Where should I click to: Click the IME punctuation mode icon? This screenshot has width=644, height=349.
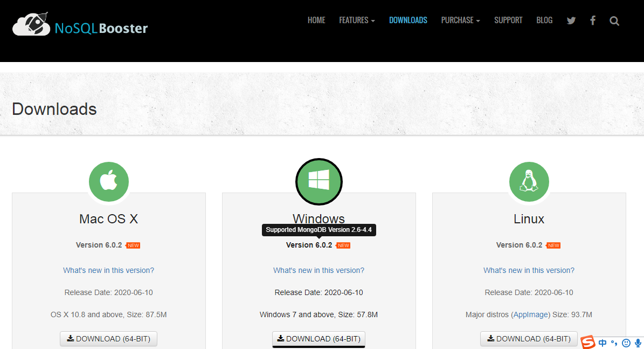pos(614,343)
